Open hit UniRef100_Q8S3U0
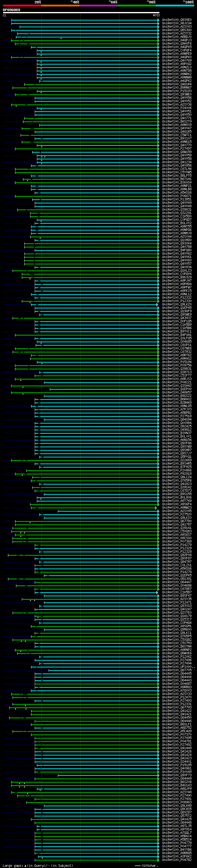 pyautogui.click(x=176, y=30)
